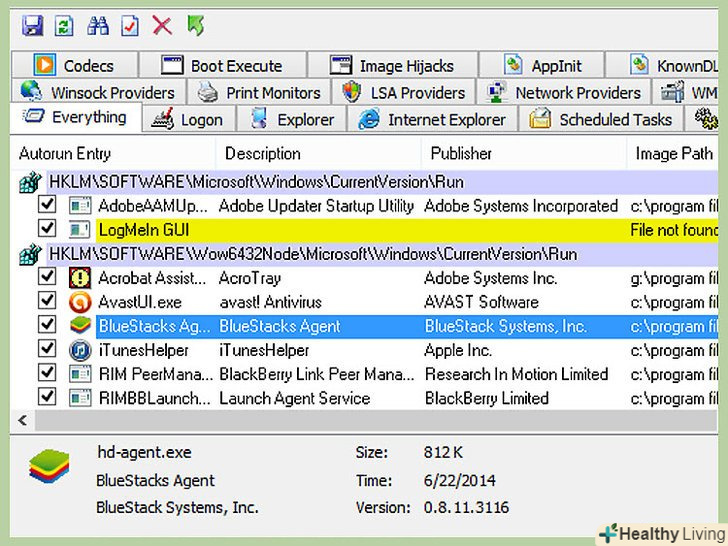Click the Acrobat Assistant warning icon
Viewport: 728px width, 546px height.
80,278
